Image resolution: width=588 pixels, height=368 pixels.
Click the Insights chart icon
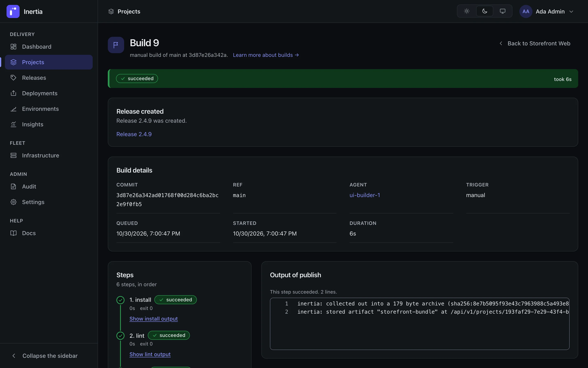tap(13, 124)
